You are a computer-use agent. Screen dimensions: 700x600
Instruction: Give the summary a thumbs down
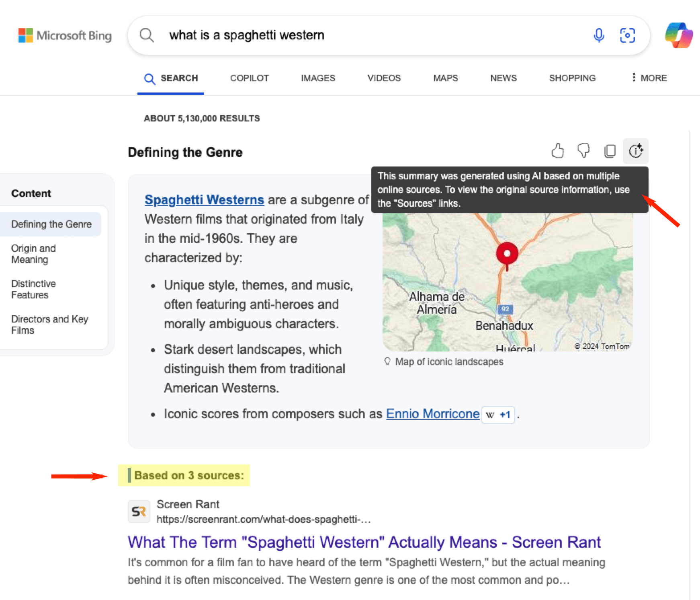[x=583, y=151]
